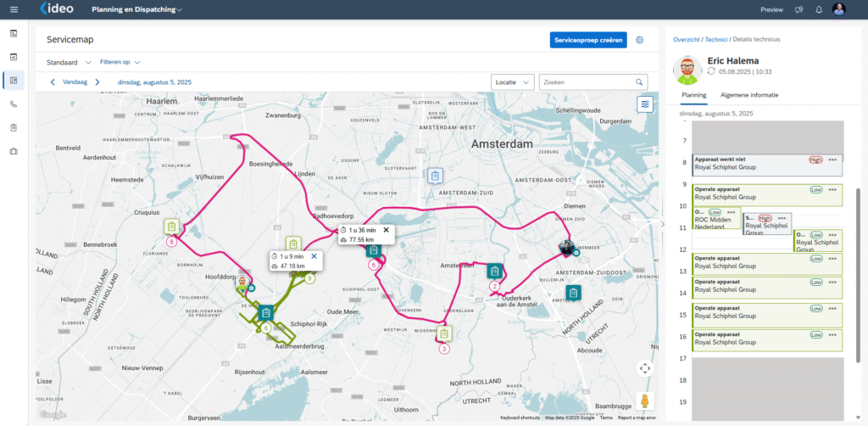868x426 pixels.
Task: Select the green marker 6 near Aalsmeerderbrug
Action: point(266,328)
